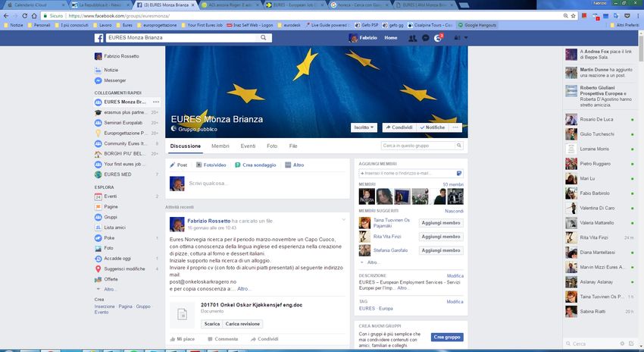The width and height of the screenshot is (644, 352).
Task: Click Mi piace on the post
Action: tap(183, 339)
